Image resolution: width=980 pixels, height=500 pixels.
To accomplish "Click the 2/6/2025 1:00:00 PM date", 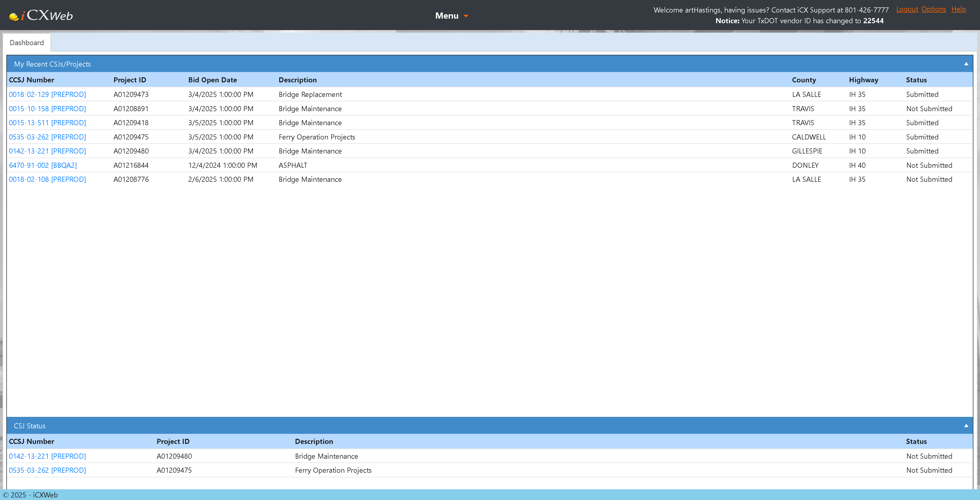I will point(221,179).
